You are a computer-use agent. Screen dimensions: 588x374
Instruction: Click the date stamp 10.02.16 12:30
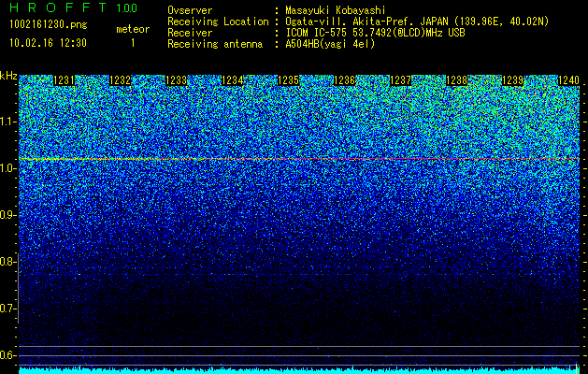point(48,43)
